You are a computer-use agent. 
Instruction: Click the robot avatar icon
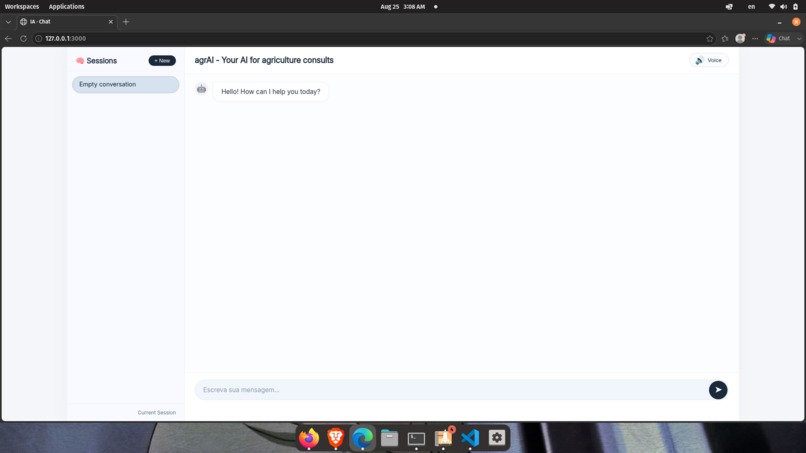point(202,89)
